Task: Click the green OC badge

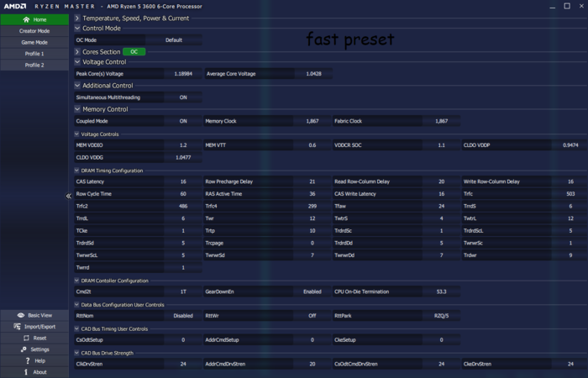Action: 134,52
